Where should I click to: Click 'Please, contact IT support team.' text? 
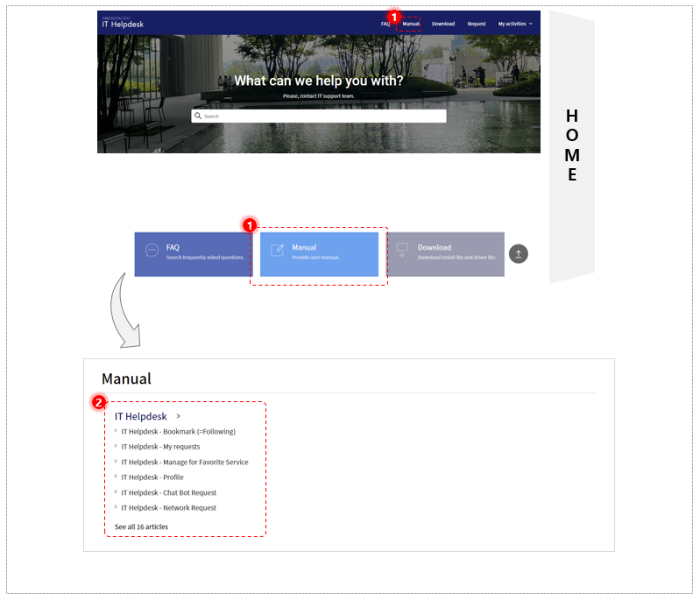coord(319,96)
